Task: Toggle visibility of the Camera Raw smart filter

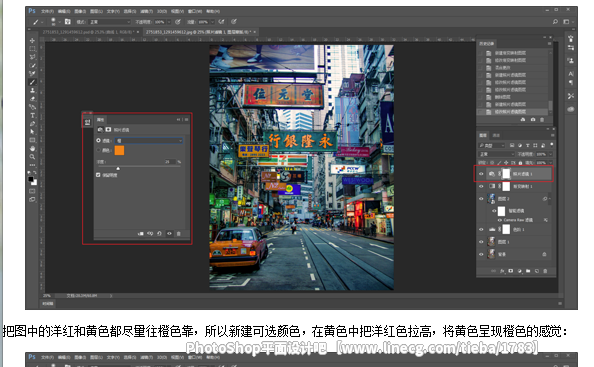Action: (x=500, y=220)
